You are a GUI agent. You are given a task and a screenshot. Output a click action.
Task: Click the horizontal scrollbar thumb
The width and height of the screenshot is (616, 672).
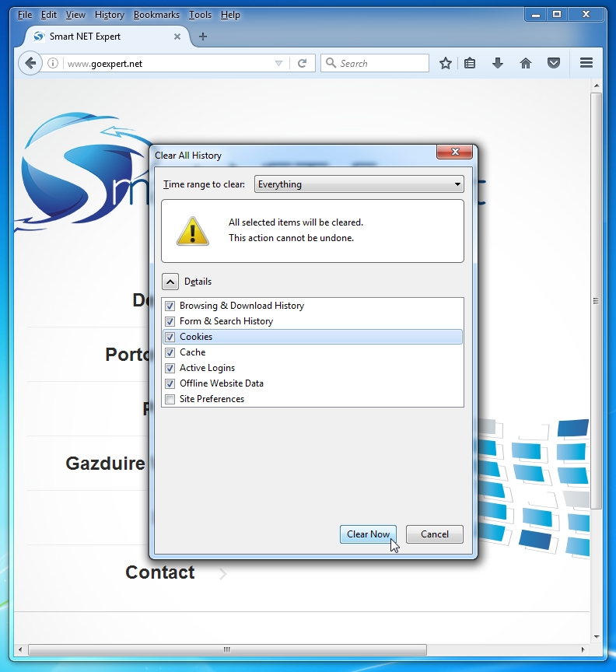point(226,649)
